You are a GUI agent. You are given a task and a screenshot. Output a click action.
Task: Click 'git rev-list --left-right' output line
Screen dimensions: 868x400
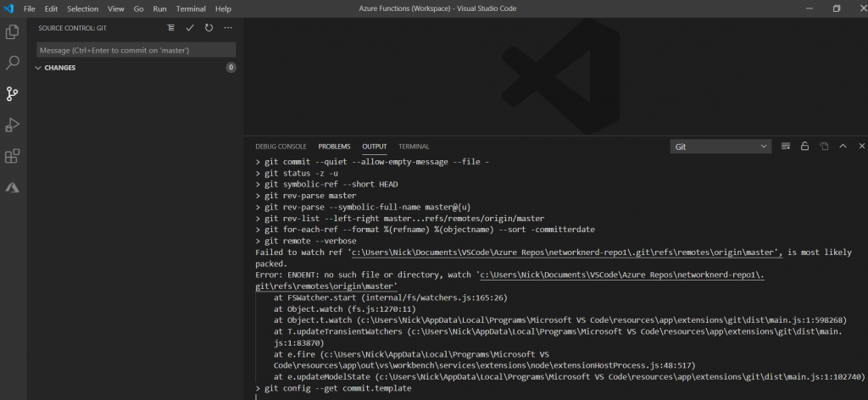point(400,218)
